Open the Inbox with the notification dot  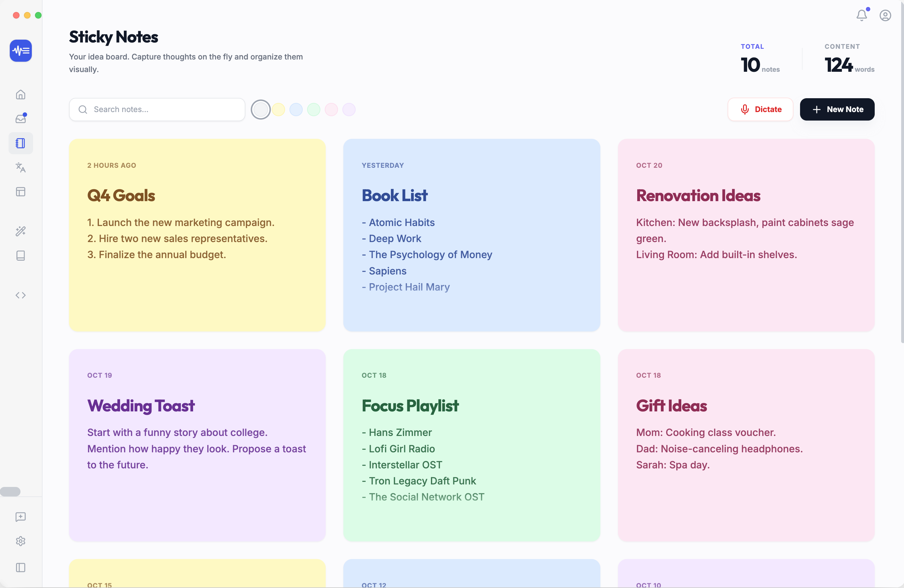(20, 118)
